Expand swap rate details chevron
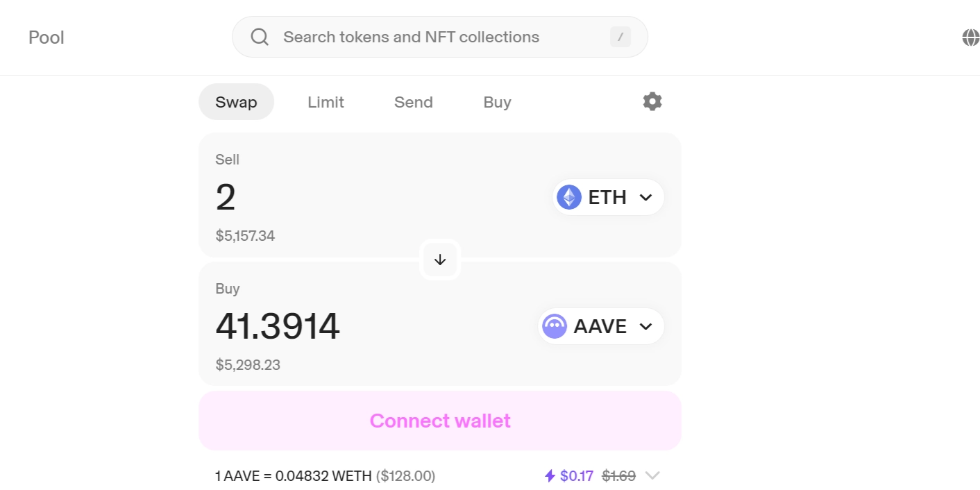Viewport: 980px width, 490px height. coord(652,476)
